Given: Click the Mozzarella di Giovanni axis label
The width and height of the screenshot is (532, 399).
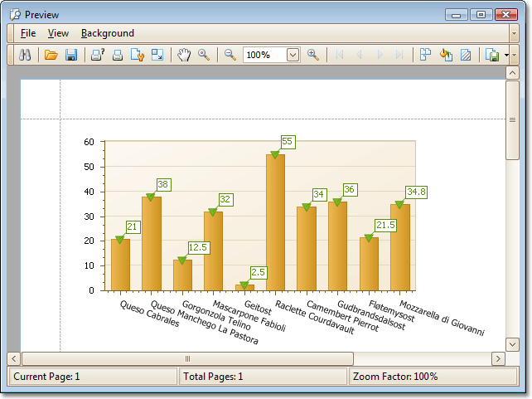Looking at the screenshot, I should coord(442,318).
